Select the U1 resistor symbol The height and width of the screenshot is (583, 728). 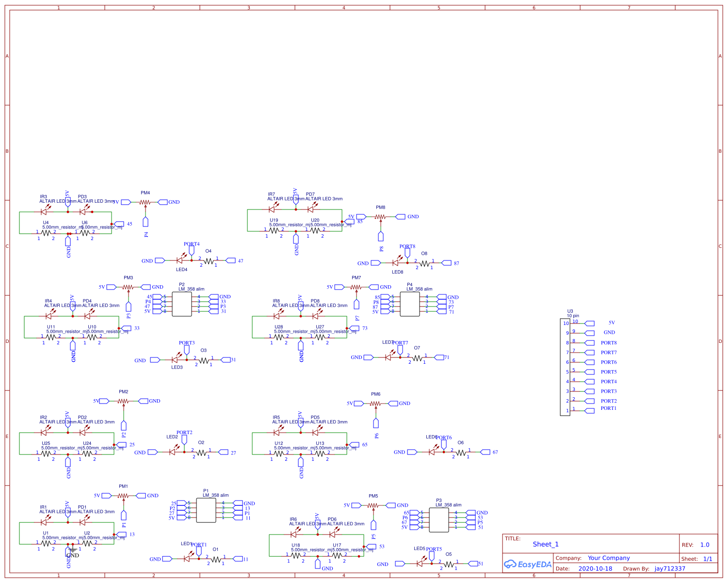point(46,543)
